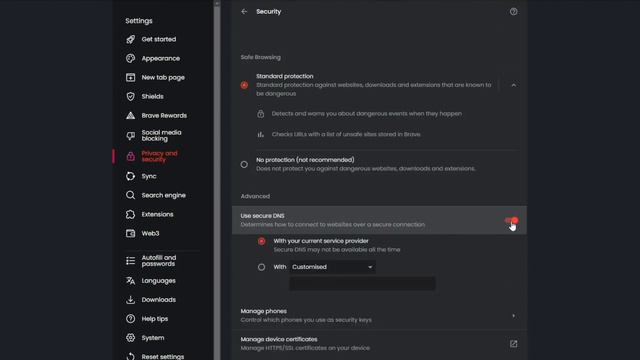Click the Sync icon in sidebar

click(x=130, y=176)
